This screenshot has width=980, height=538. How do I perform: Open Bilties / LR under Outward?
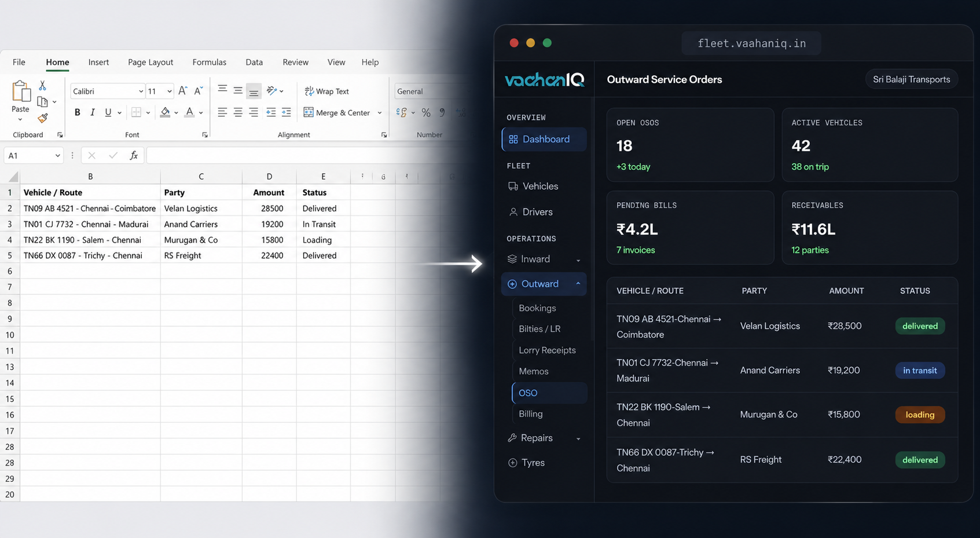tap(539, 329)
